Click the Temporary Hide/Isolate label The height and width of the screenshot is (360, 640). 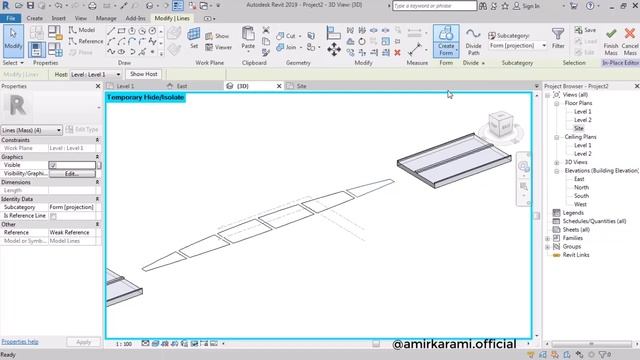tap(146, 98)
